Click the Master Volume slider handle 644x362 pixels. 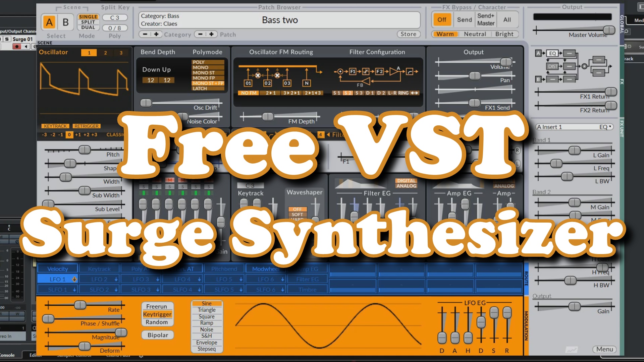(x=609, y=30)
